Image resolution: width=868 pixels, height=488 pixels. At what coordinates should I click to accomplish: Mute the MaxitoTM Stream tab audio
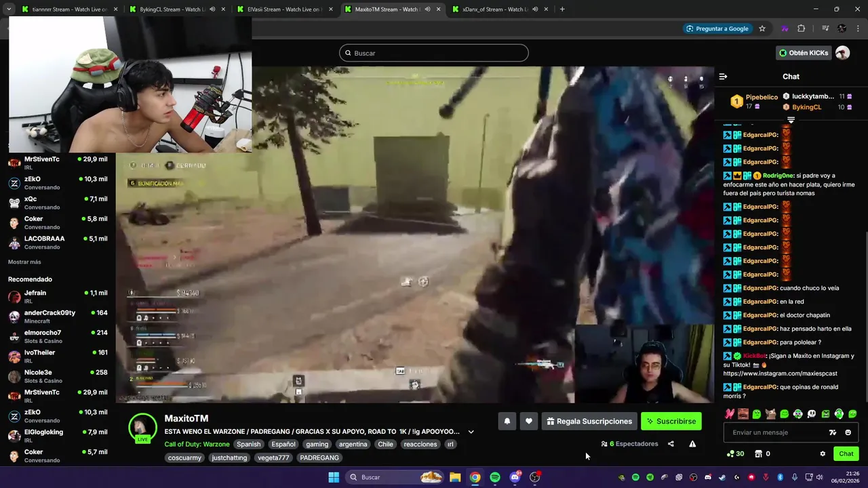[x=427, y=9]
